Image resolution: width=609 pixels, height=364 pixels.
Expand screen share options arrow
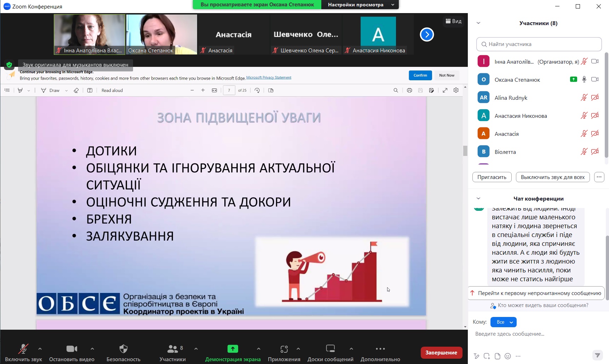tap(259, 349)
